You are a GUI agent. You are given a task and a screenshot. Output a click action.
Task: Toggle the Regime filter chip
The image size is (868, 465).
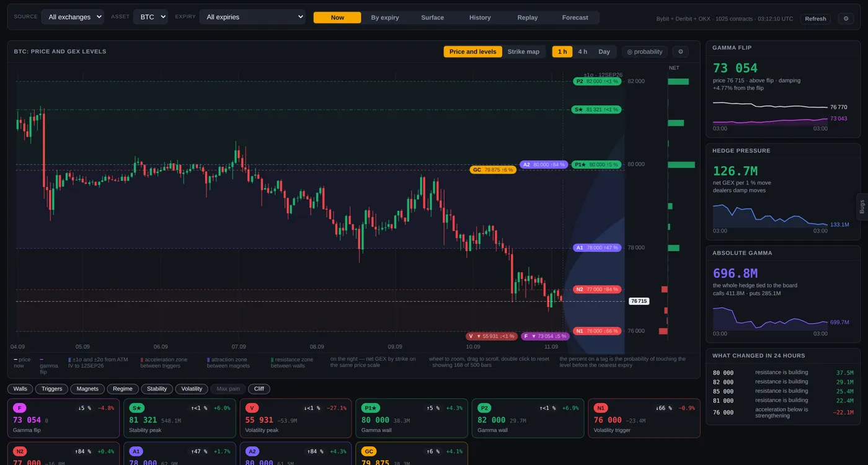point(123,389)
